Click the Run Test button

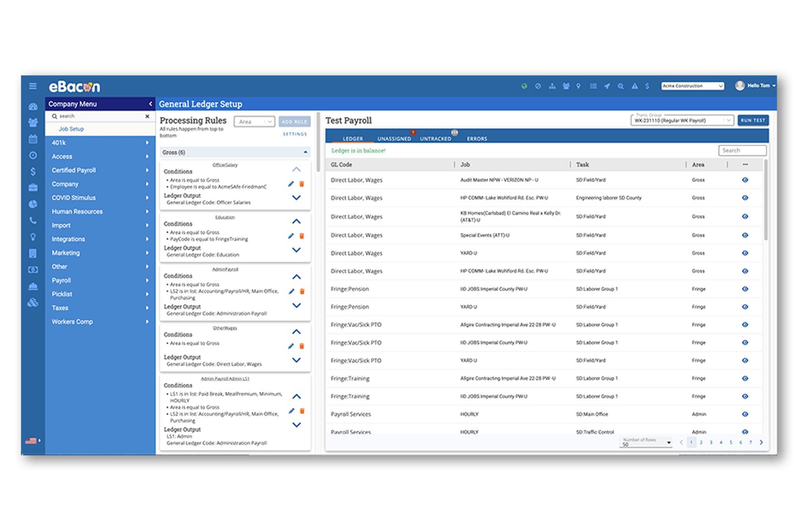pyautogui.click(x=753, y=121)
